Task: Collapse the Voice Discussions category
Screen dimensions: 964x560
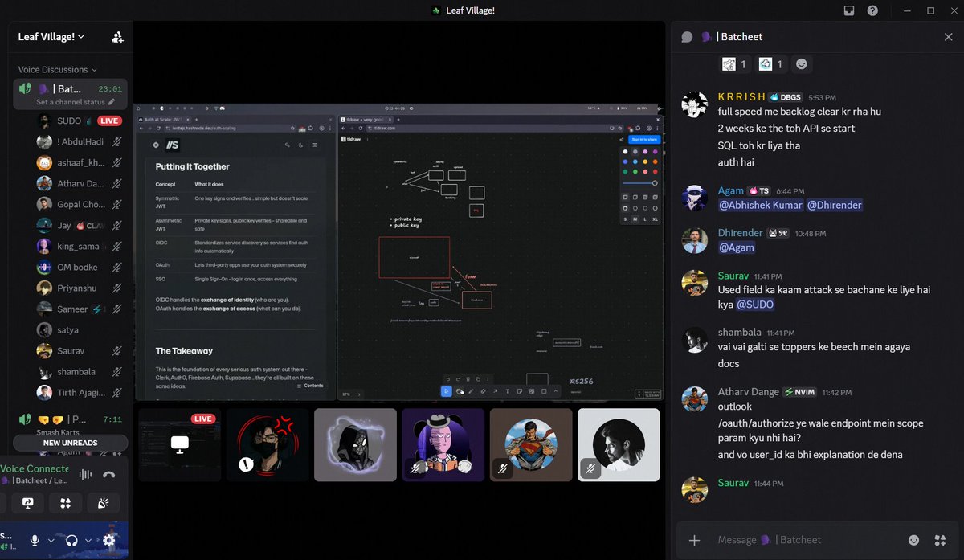Action: 58,70
